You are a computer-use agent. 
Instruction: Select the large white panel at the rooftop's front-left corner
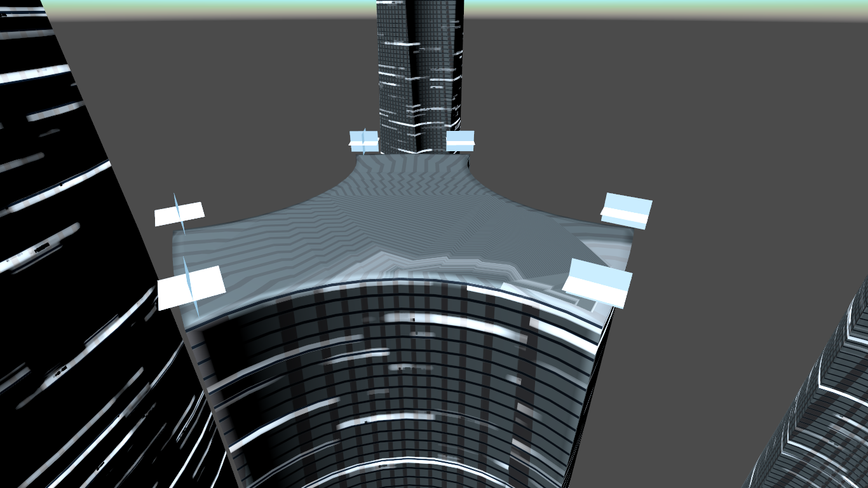coord(191,287)
